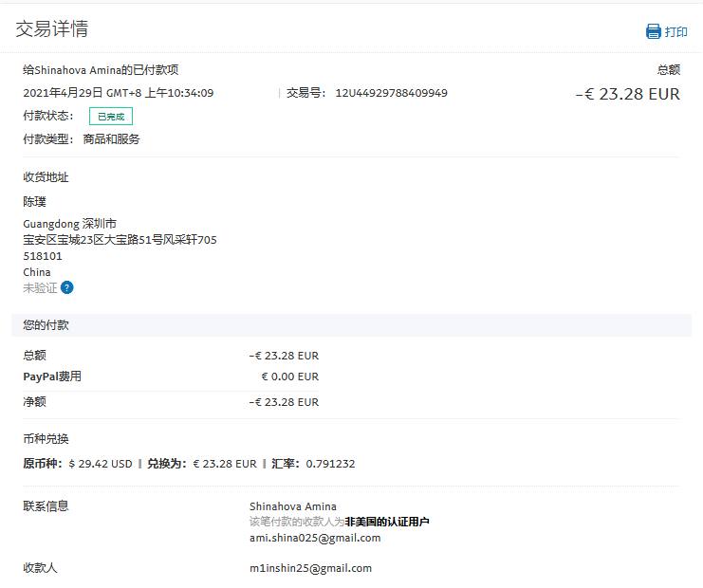
Task: Click the postal code 518101
Action: [43, 256]
